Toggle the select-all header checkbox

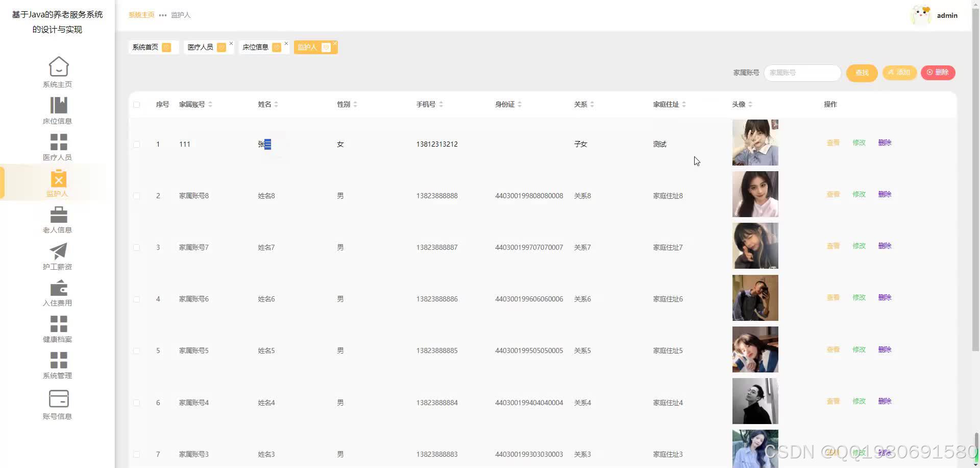[x=136, y=105]
